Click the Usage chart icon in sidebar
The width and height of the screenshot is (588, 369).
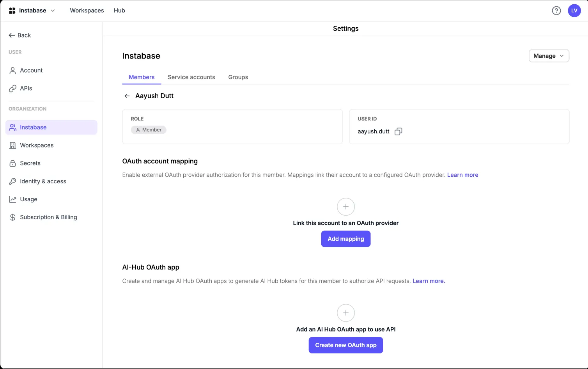click(x=13, y=199)
